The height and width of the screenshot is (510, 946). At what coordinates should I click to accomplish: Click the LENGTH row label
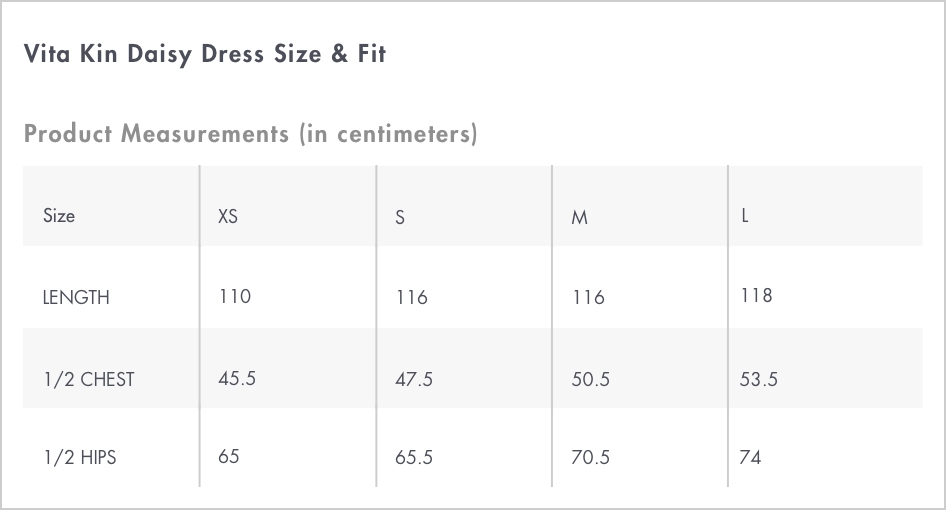pyautogui.click(x=76, y=298)
